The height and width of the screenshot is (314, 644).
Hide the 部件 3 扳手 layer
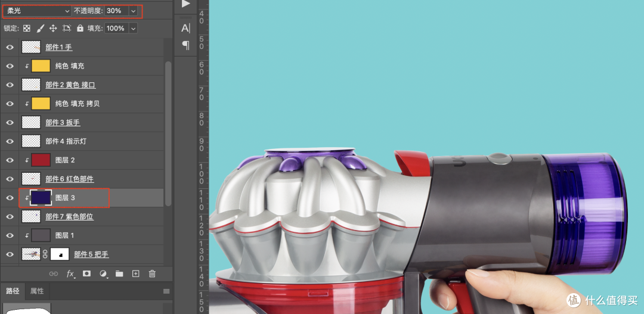pos(10,122)
